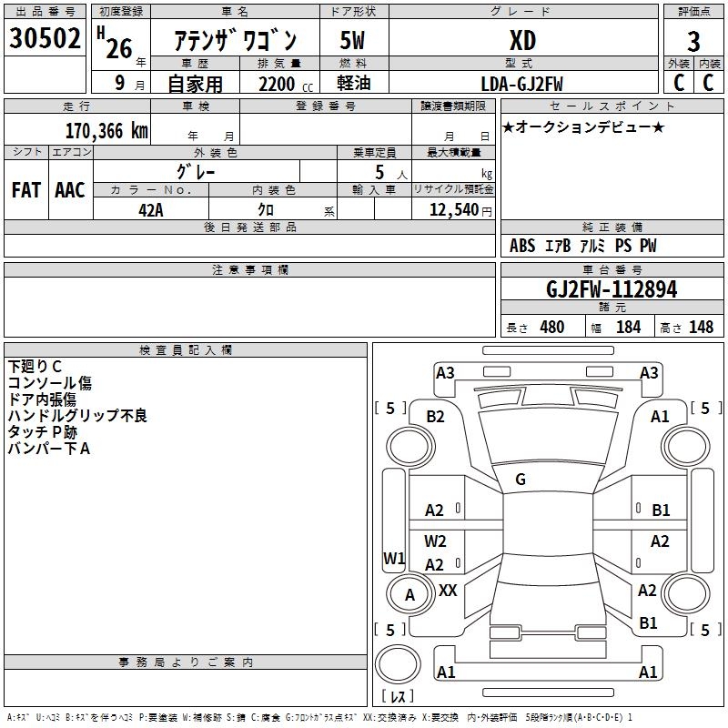Click the mileage value 170,366 km

click(x=106, y=130)
